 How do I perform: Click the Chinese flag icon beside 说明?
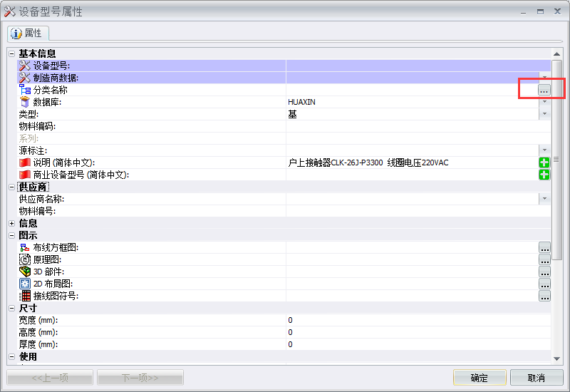pyautogui.click(x=25, y=163)
